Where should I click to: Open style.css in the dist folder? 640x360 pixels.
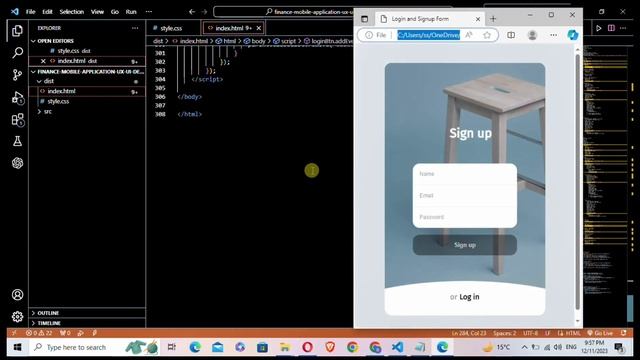point(58,101)
